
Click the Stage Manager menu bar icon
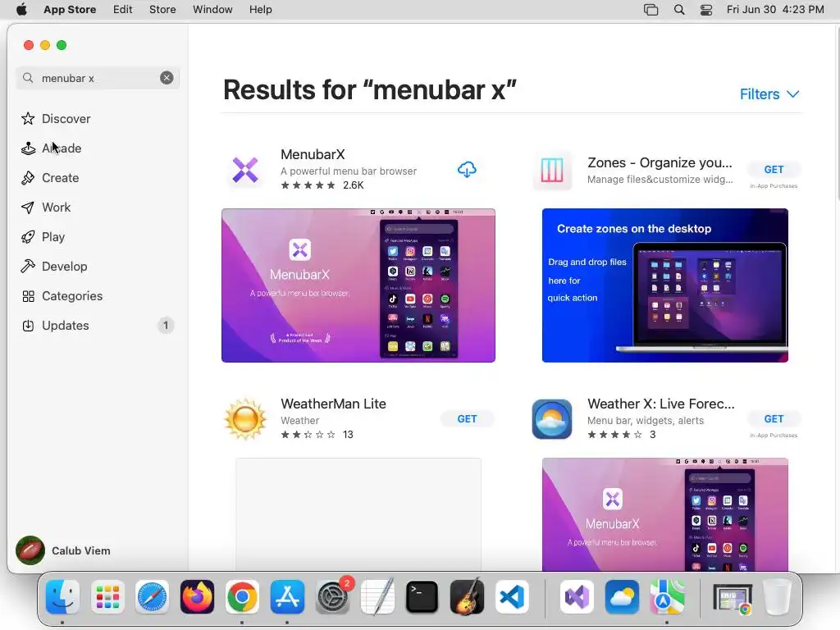(651, 10)
